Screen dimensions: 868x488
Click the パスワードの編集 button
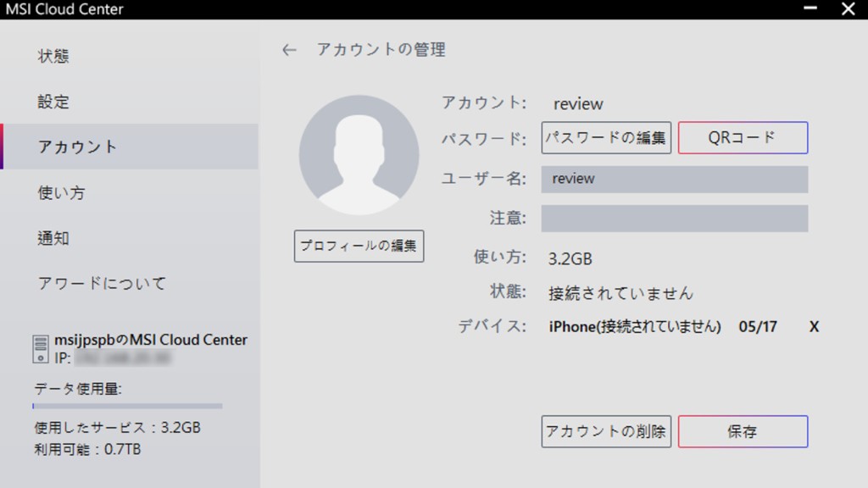pyautogui.click(x=606, y=138)
